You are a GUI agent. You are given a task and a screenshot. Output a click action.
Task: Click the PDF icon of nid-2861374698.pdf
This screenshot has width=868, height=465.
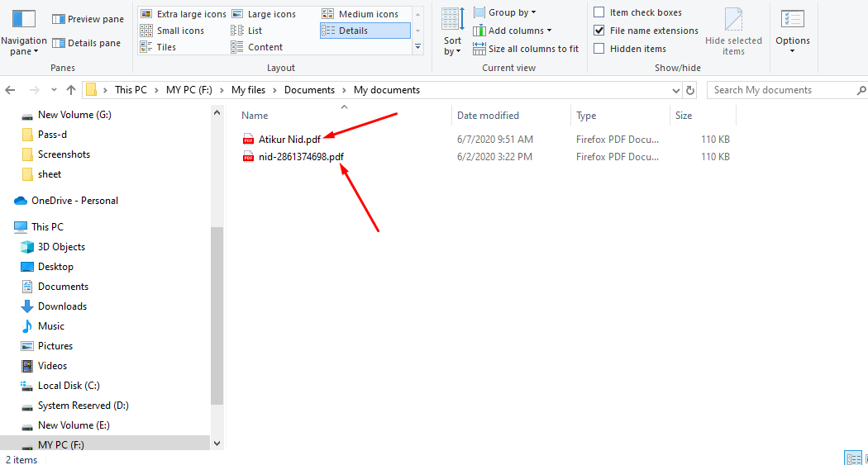click(249, 156)
